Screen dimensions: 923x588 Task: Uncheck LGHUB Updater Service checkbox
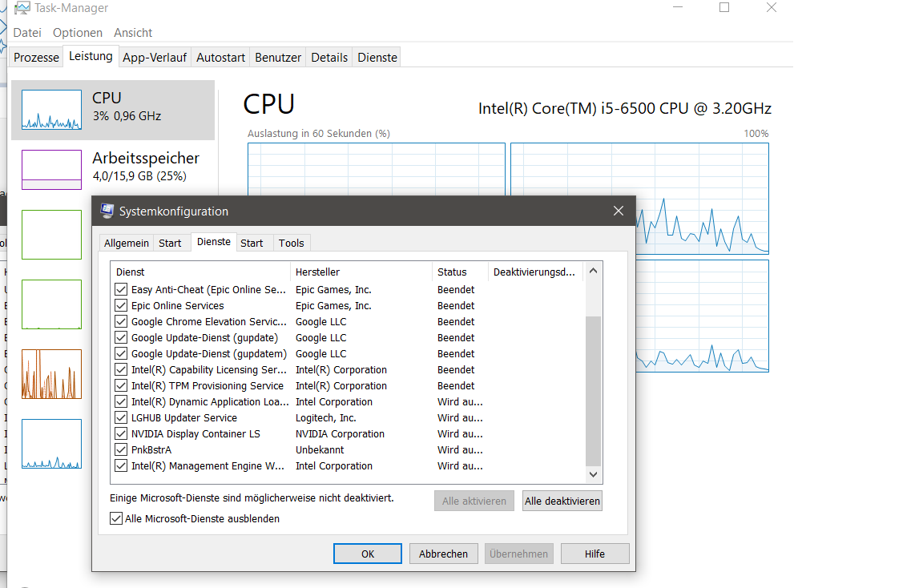click(121, 417)
